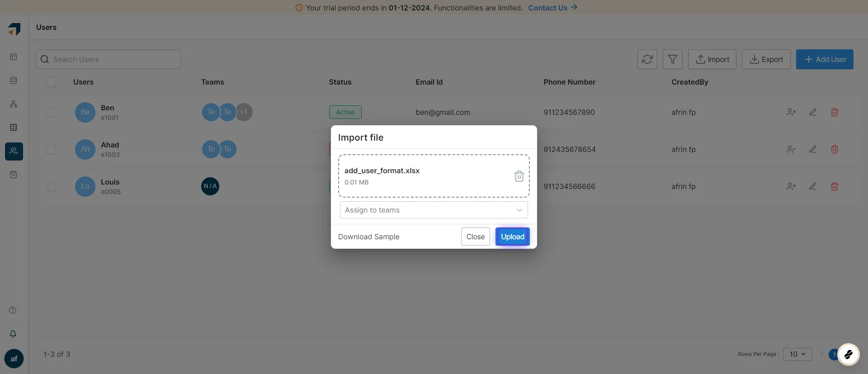Screen dimensions: 868x374
Task: Open the Assign to teams dropdown
Action: 434,210
